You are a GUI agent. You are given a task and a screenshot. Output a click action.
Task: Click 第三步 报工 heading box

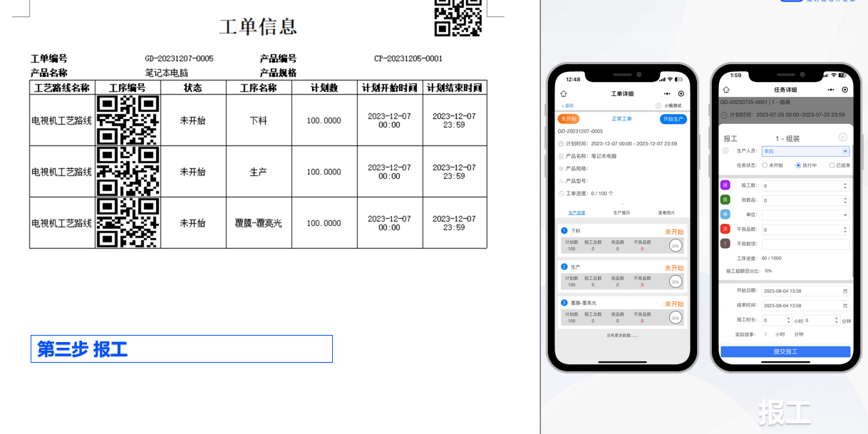point(182,348)
